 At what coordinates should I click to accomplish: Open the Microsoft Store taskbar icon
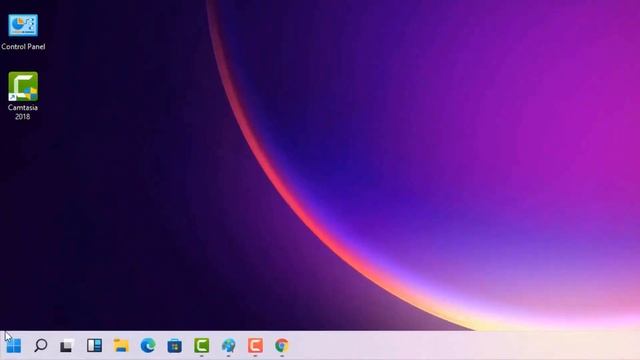[175, 345]
